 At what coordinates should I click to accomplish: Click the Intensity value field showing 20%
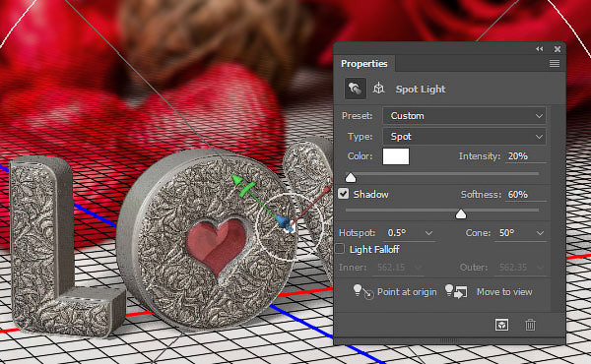pos(526,156)
